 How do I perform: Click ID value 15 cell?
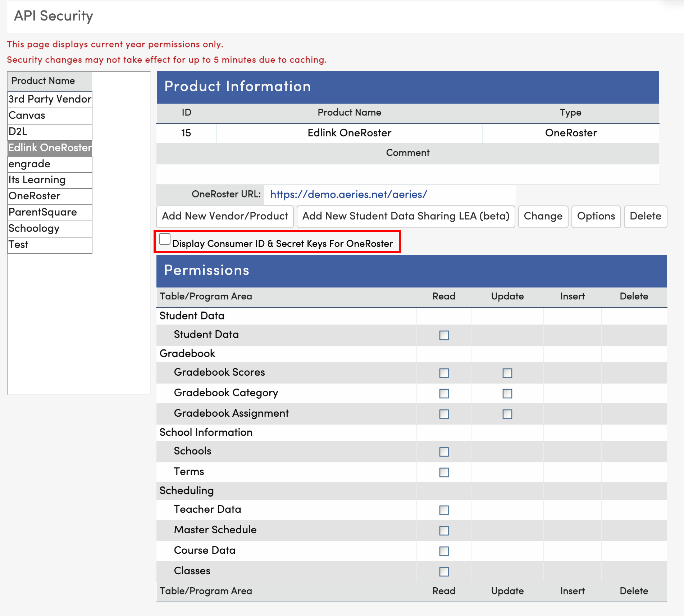[x=186, y=133]
